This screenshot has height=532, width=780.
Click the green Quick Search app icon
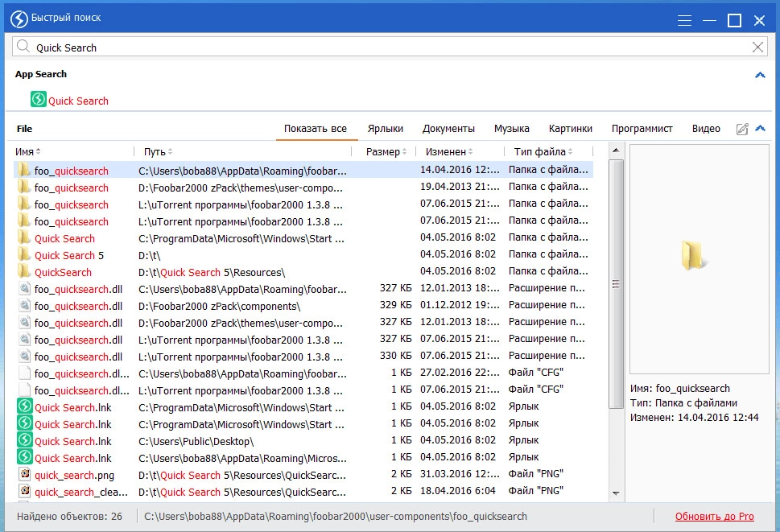tap(39, 99)
